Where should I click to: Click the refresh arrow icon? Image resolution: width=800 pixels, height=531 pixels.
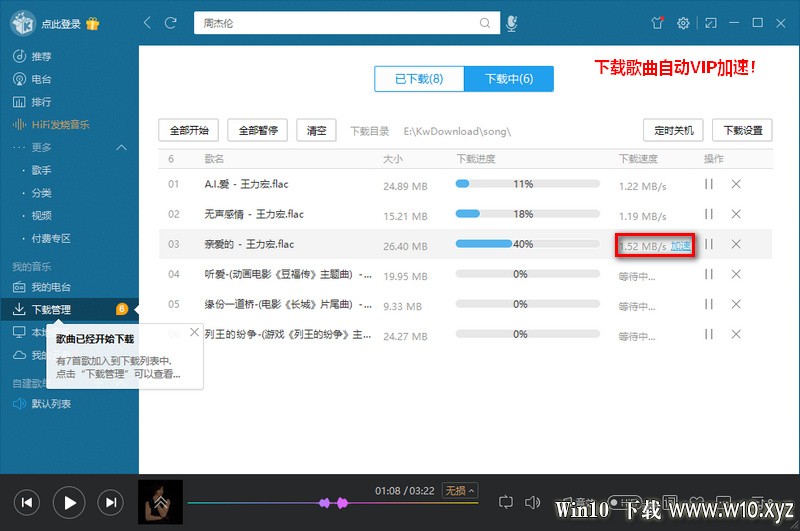click(x=170, y=23)
